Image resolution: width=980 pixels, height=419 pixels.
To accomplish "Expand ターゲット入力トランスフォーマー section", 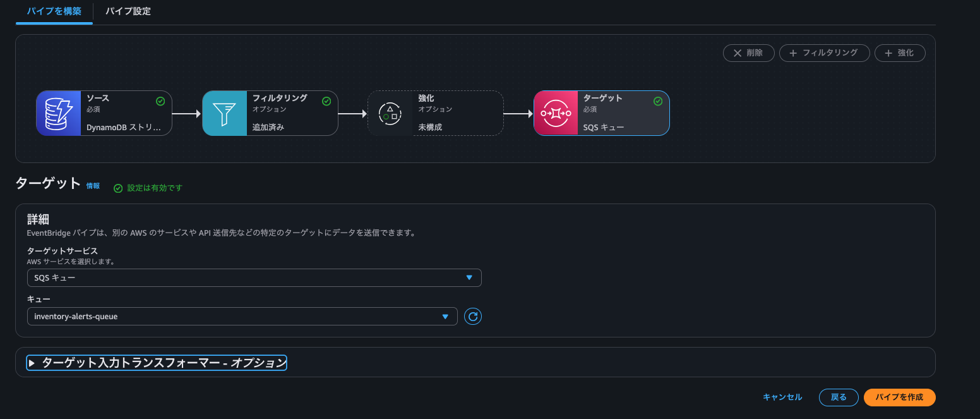I will click(157, 363).
